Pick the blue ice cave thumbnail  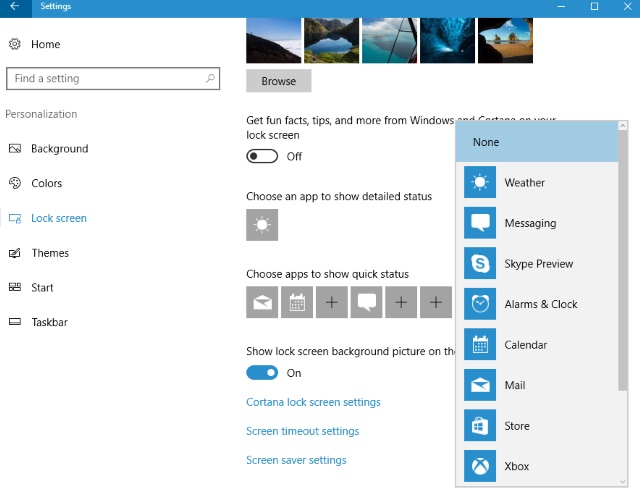[447, 40]
